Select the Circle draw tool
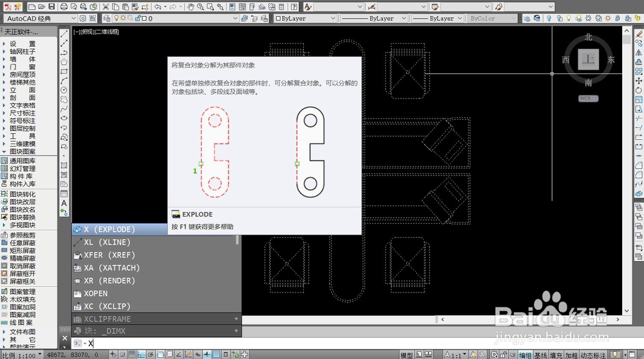 click(64, 90)
